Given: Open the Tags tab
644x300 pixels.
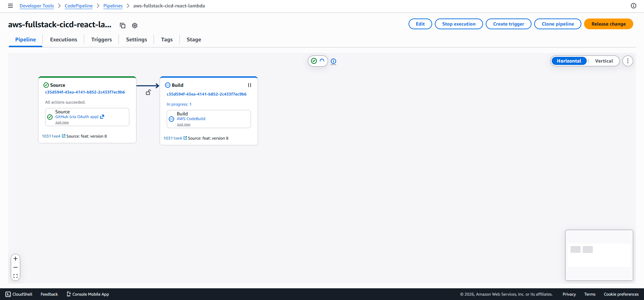Looking at the screenshot, I should tap(167, 40).
